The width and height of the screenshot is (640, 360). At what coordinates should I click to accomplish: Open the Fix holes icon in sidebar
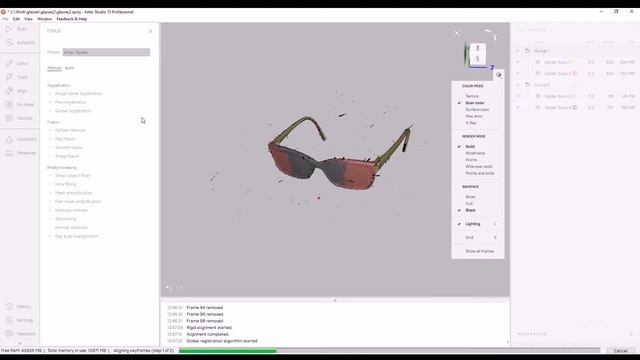(x=9, y=104)
